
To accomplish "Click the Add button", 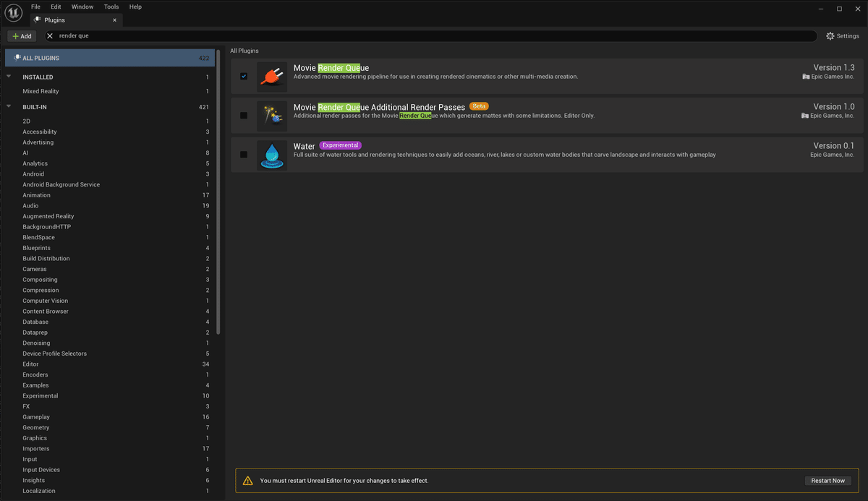I will pos(22,36).
